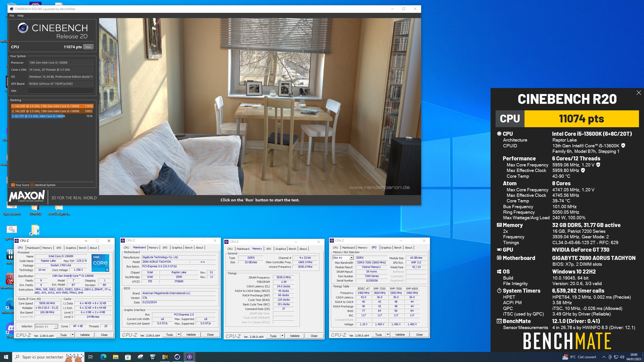Launch Microsoft Edge from the taskbar
644x362 pixels.
click(x=103, y=357)
